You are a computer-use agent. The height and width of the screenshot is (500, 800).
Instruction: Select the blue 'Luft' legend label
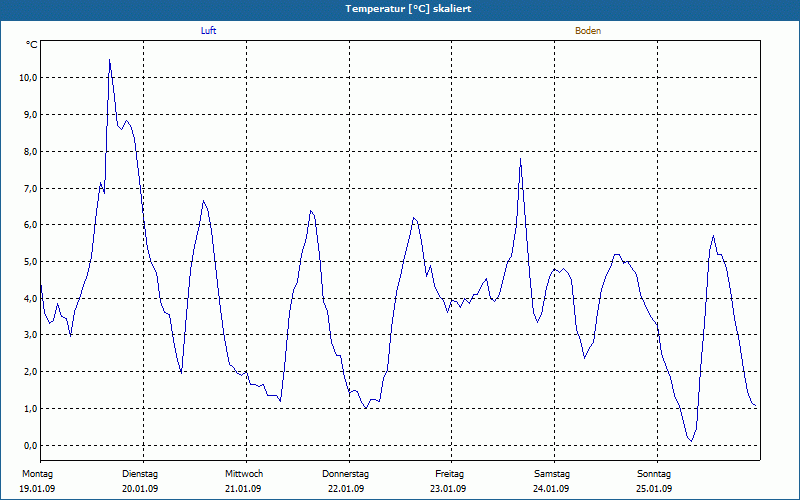click(208, 31)
